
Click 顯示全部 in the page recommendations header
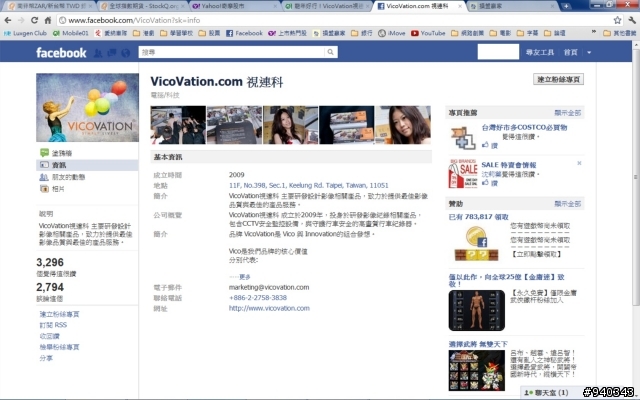[567, 113]
